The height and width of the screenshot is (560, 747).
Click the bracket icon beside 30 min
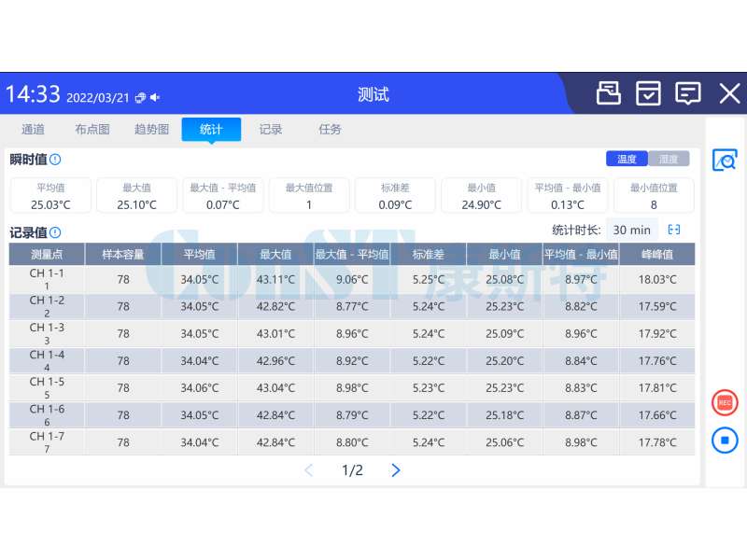(x=674, y=230)
